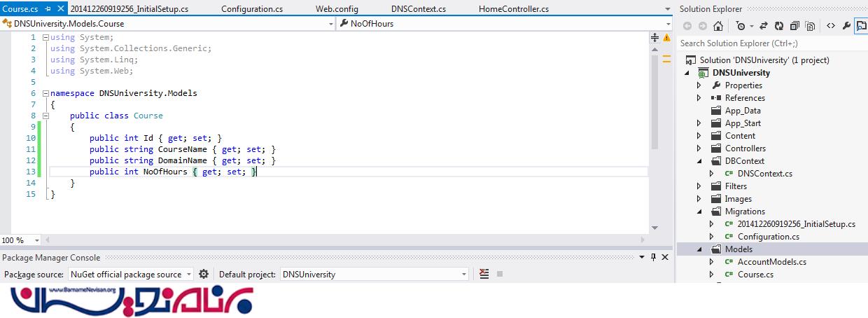Expand the Controllers folder

click(699, 148)
